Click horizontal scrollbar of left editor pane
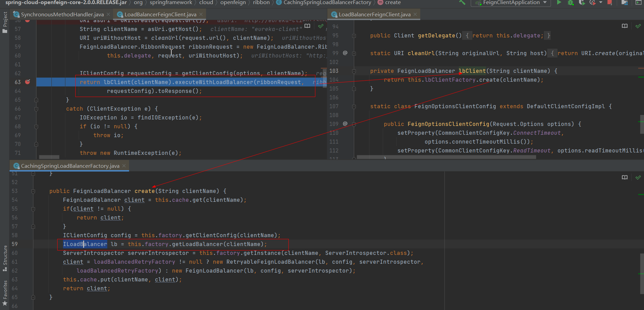Screen dimensions: 644x310 click(49, 157)
